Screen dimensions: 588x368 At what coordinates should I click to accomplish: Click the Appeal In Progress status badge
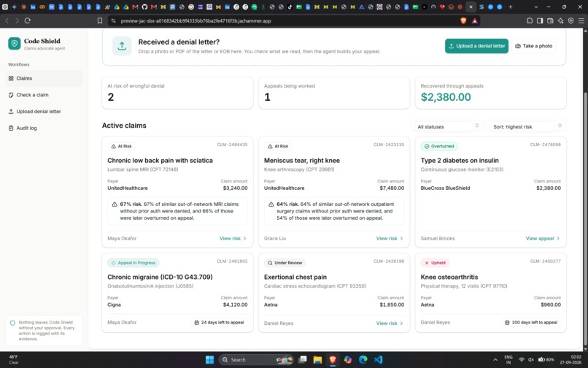click(133, 263)
